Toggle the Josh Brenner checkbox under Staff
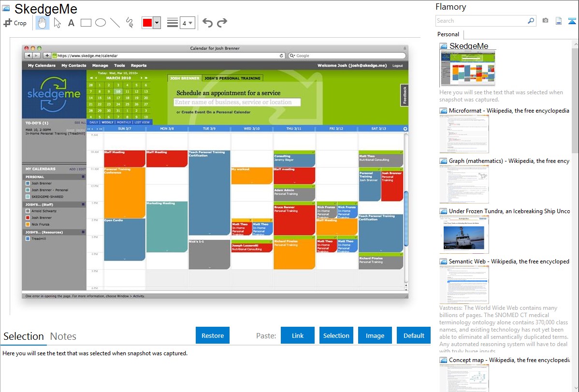Viewport: 579px width, 392px height. coord(28,218)
